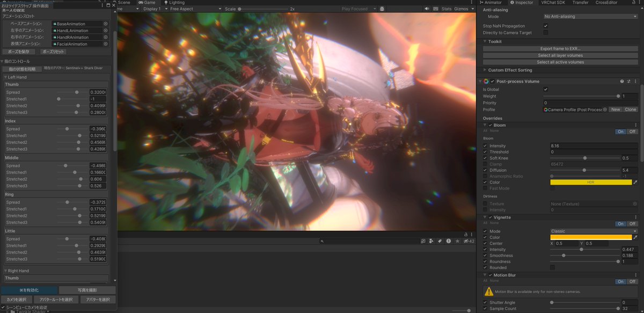The height and width of the screenshot is (313, 644).
Task: Open Post-process Volume preset sliders icon
Action: (629, 81)
